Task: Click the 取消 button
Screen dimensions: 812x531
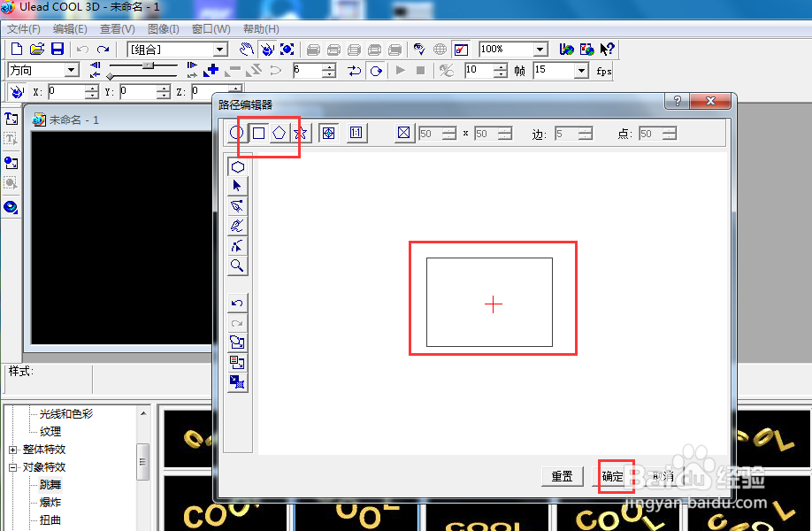Action: point(663,476)
